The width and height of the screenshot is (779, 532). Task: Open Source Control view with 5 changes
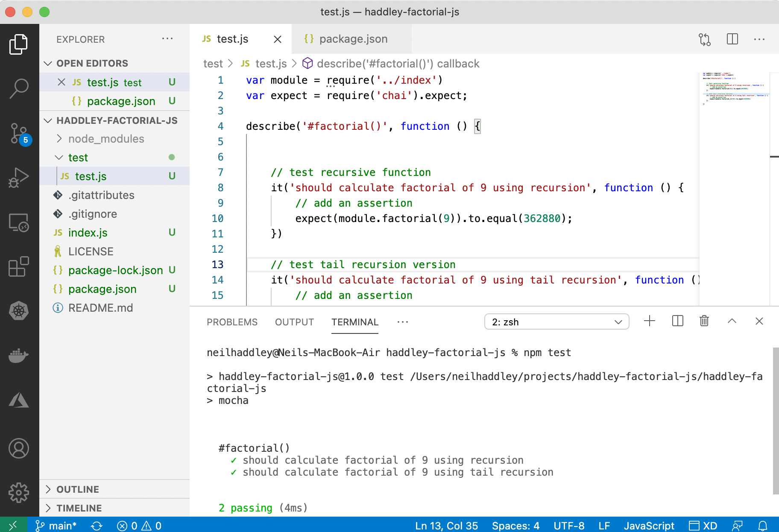(x=19, y=134)
